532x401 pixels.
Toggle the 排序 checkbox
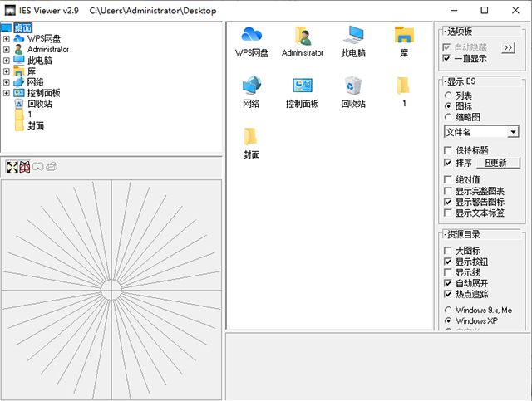tap(448, 163)
